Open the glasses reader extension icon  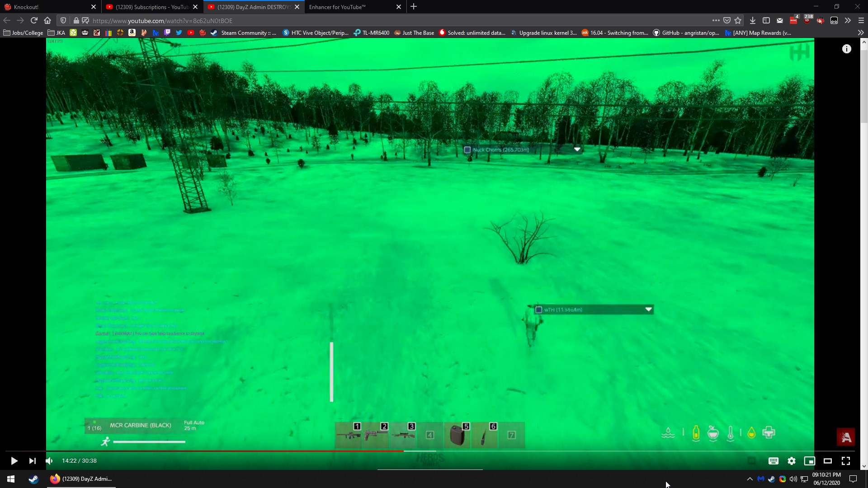tap(834, 20)
